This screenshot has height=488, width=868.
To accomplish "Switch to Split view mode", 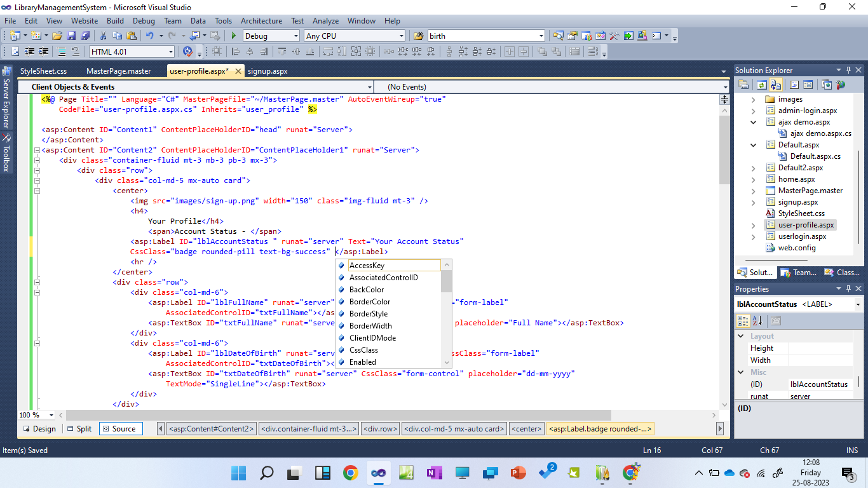I will (79, 429).
